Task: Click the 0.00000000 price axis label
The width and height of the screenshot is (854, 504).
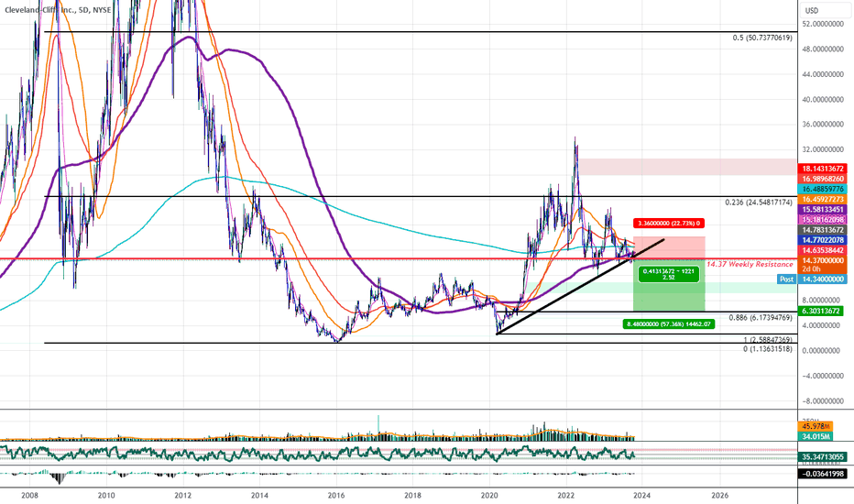Action: (823, 351)
